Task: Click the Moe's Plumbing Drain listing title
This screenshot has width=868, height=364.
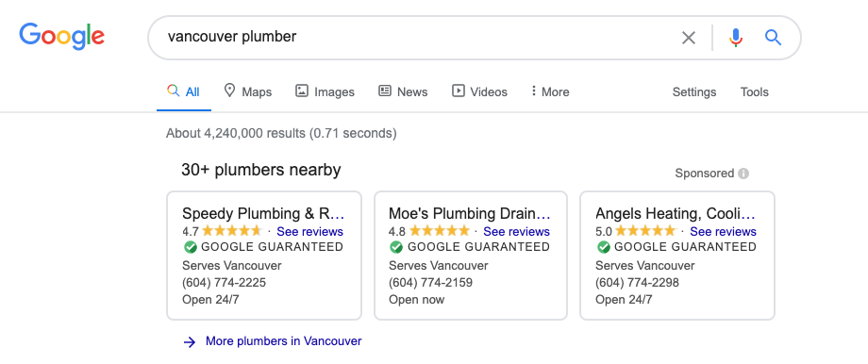Action: (470, 213)
